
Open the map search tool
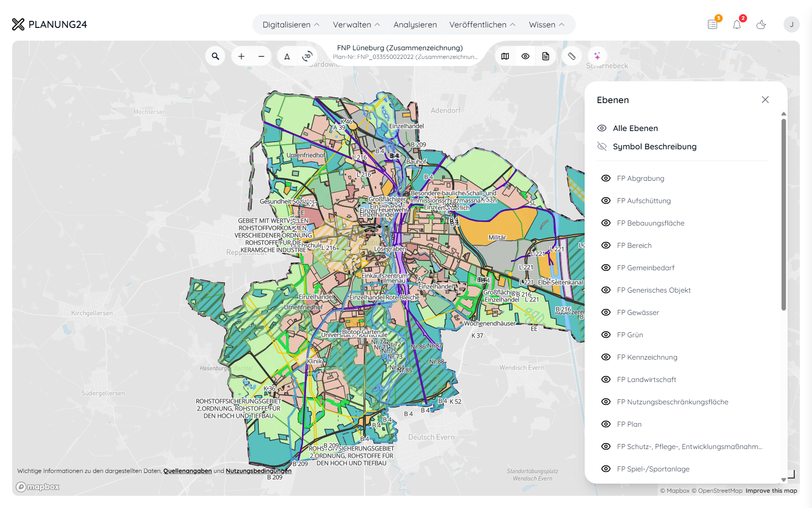click(215, 56)
